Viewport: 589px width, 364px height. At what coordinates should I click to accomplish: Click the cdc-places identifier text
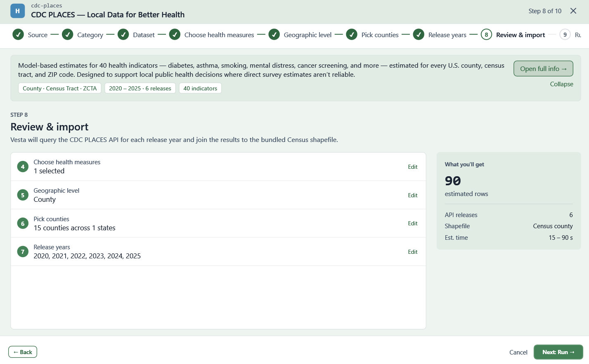coord(47,6)
